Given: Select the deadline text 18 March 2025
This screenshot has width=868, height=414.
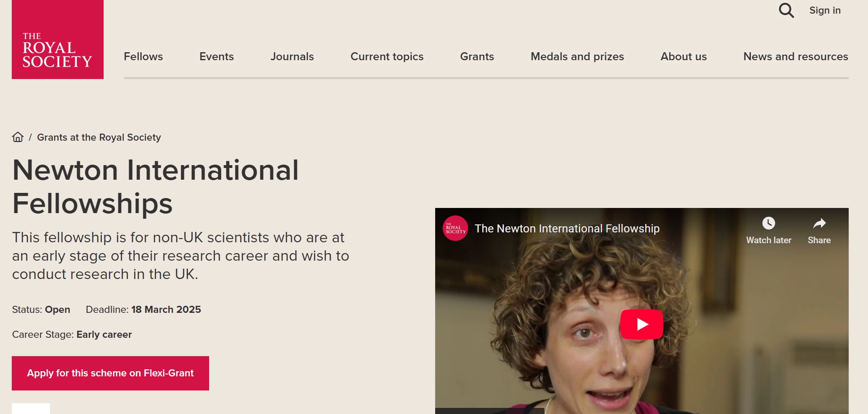Looking at the screenshot, I should click(166, 310).
